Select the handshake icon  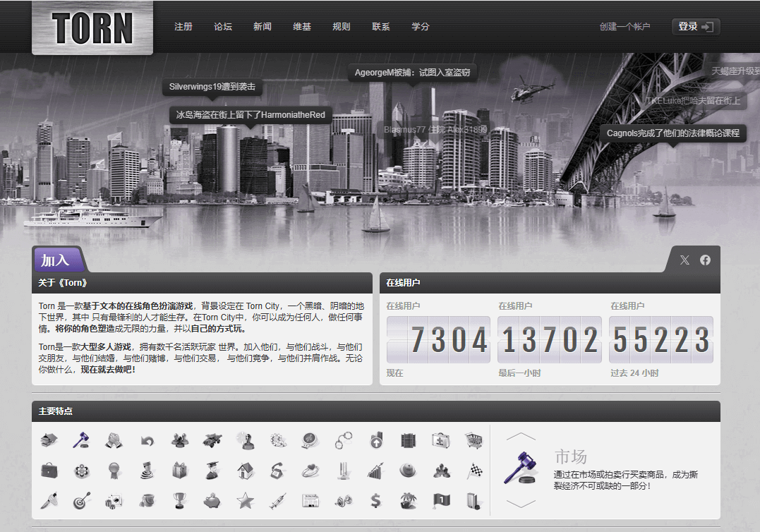pos(114,440)
